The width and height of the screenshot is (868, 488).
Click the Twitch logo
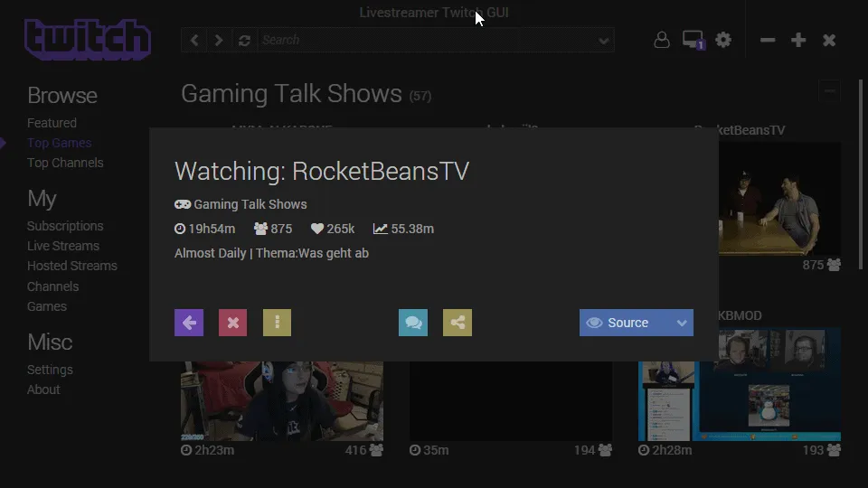coord(88,39)
